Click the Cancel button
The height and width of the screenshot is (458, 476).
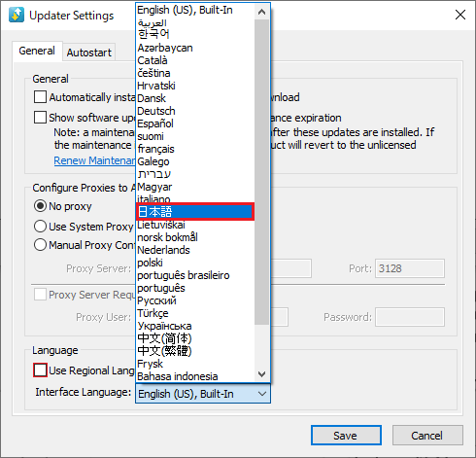427,436
